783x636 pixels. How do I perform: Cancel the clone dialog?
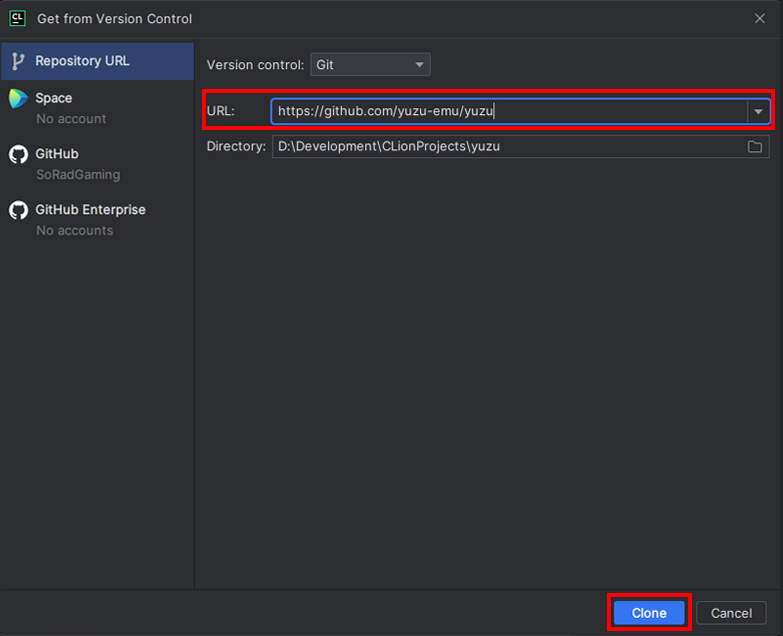coord(731,613)
